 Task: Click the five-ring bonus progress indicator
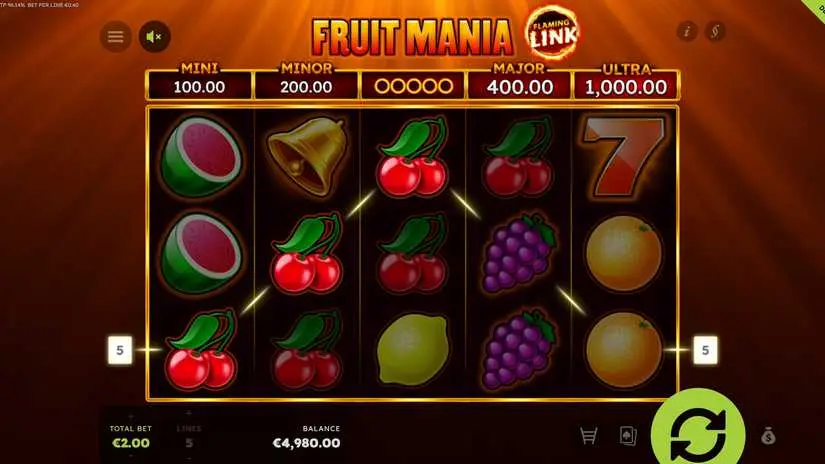(413, 86)
